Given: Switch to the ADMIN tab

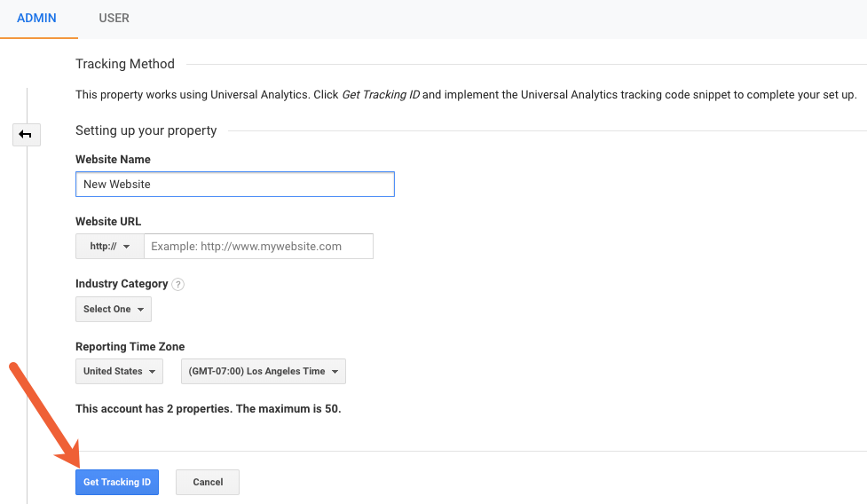Looking at the screenshot, I should coord(37,19).
